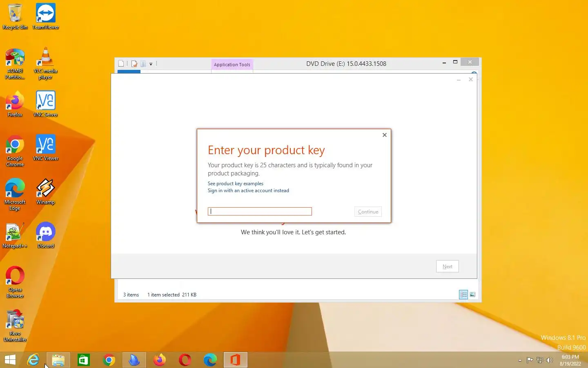The width and height of the screenshot is (588, 368).
Task: Select Microsoft Edge desktop shortcut
Action: pyautogui.click(x=15, y=195)
